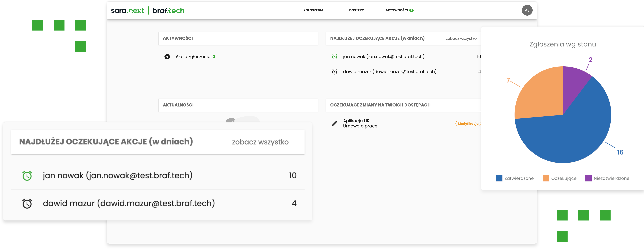
Task: Click the pencil edit icon by Aplikacja HR
Action: click(x=334, y=123)
